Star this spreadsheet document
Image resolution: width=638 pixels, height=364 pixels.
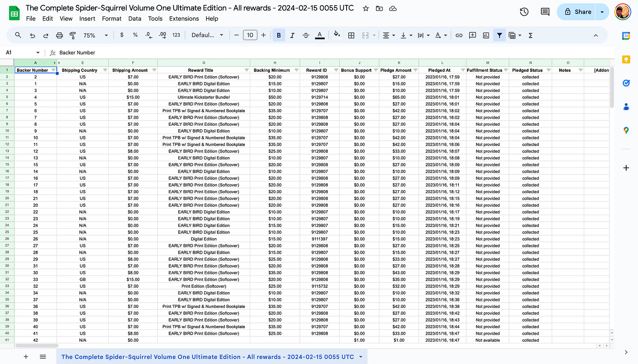365,8
